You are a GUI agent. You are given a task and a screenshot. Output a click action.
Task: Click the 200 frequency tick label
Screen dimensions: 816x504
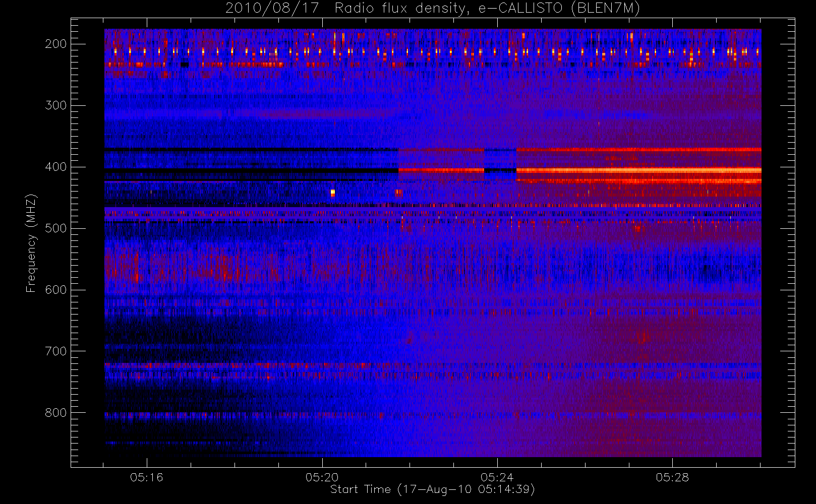pyautogui.click(x=56, y=44)
